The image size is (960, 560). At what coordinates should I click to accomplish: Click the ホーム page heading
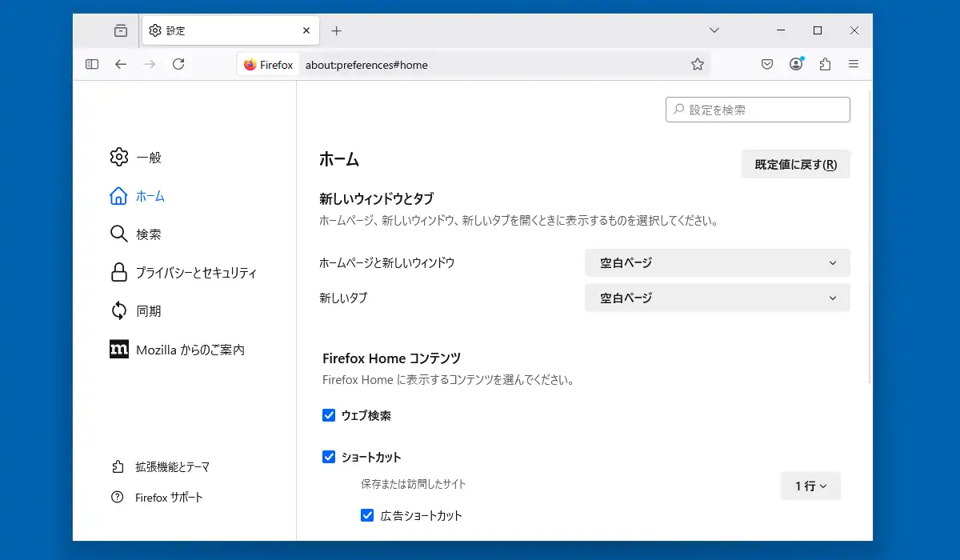click(x=339, y=159)
